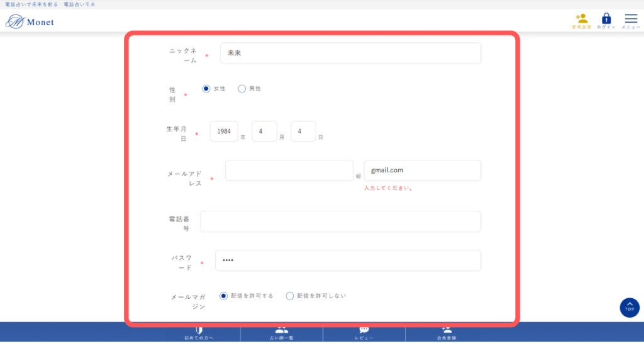The image size is (644, 346).
Task: Click the パスワード password field
Action: pos(348,260)
